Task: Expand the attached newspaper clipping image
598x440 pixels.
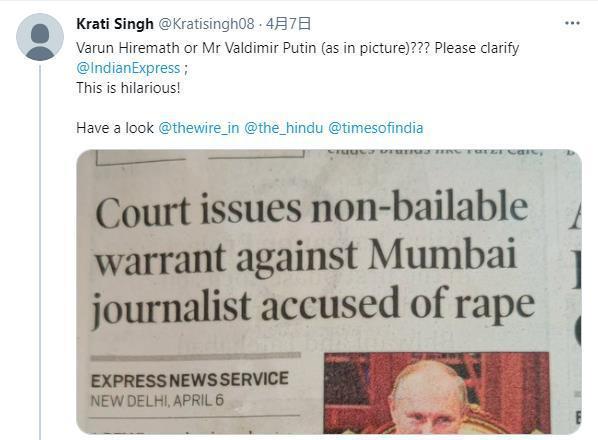Action: coord(329,292)
